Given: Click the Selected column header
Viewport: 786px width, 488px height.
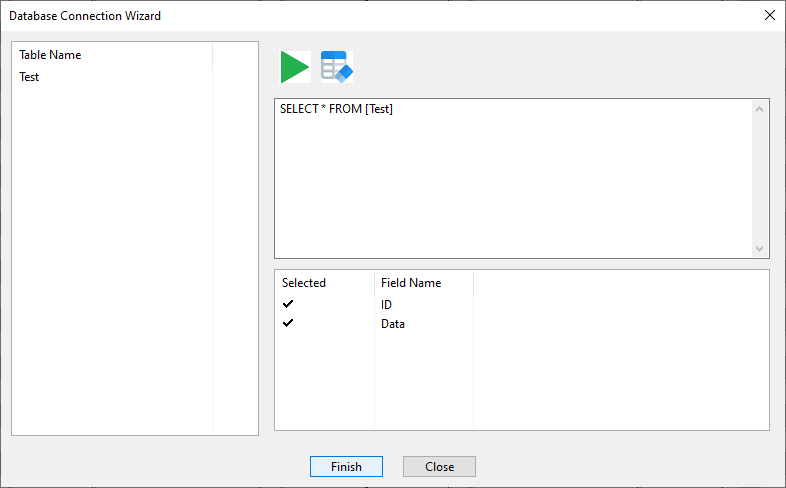Looking at the screenshot, I should [324, 283].
